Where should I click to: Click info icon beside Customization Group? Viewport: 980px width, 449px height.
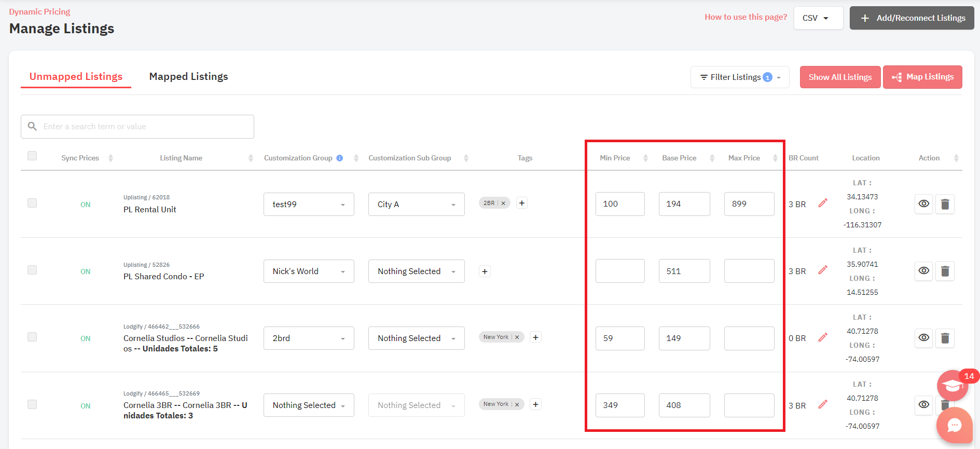click(x=340, y=158)
